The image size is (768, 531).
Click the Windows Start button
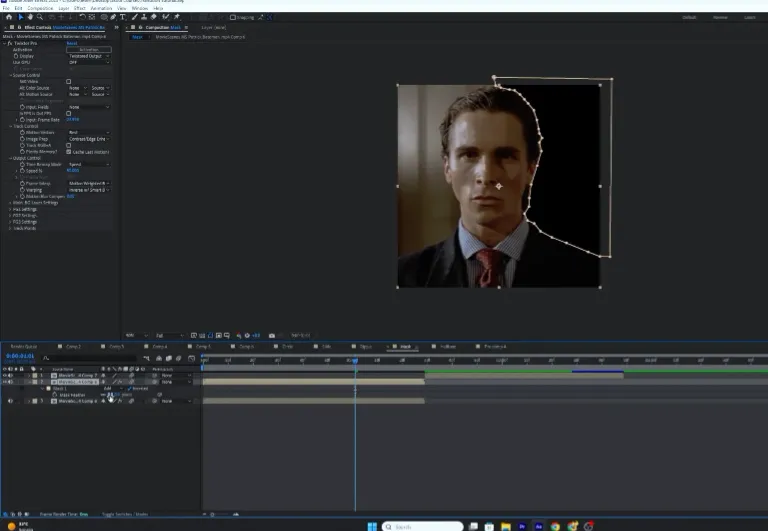372,526
